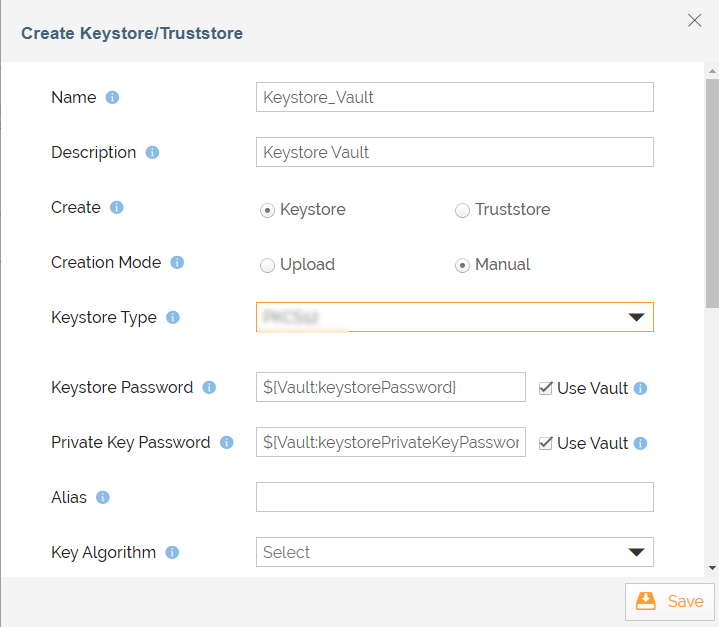719x627 pixels.
Task: Close the Create Keystore/Truststore dialog
Action: click(695, 20)
